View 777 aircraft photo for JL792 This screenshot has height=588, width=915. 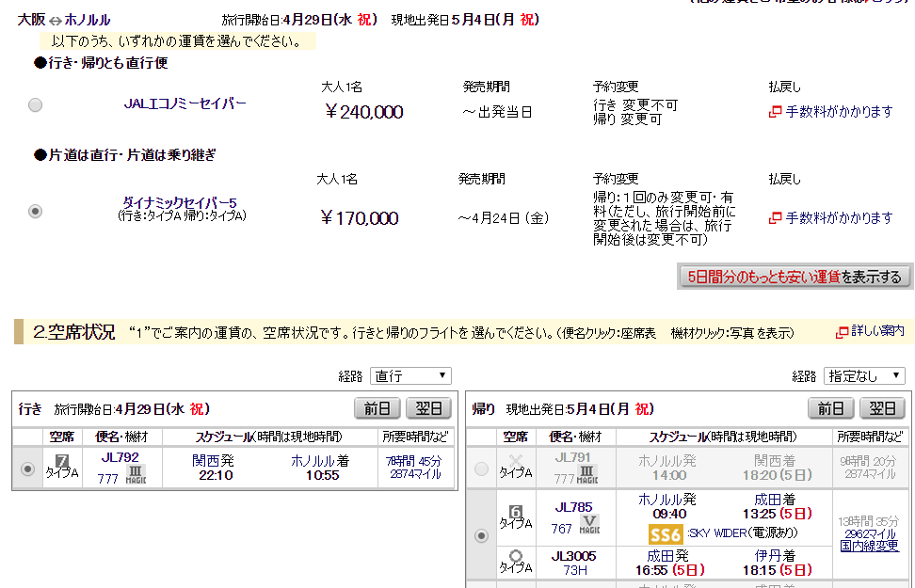108,479
